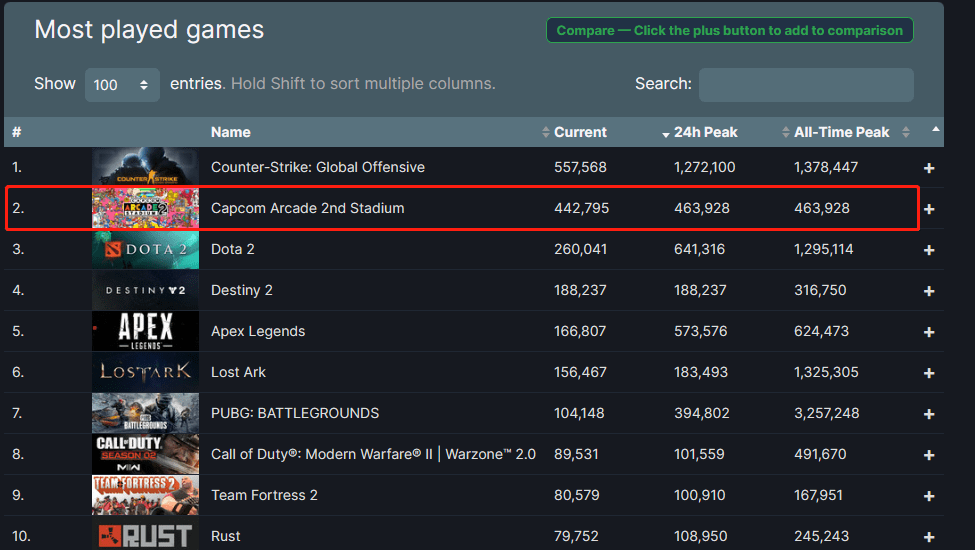
Task: Sort by Current players column
Action: click(x=580, y=132)
